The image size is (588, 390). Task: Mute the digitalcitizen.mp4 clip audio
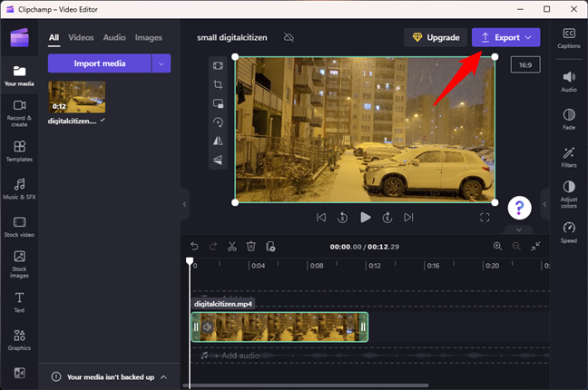[208, 327]
